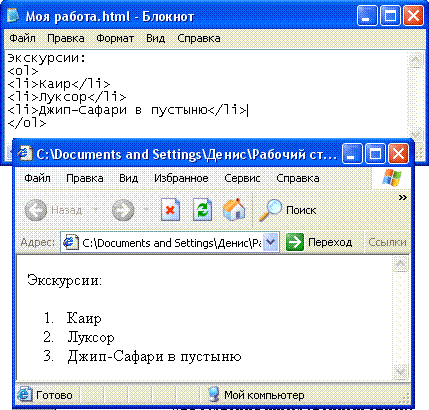Click IE icon in the status bar

tap(24, 395)
